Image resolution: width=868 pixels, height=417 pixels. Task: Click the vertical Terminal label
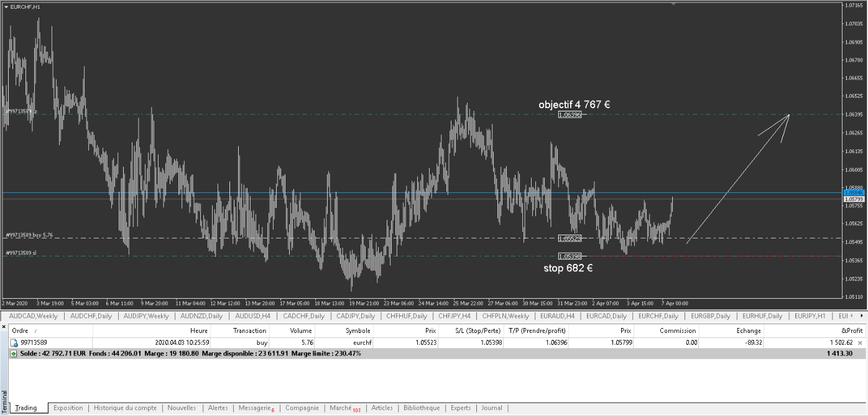[x=4, y=401]
